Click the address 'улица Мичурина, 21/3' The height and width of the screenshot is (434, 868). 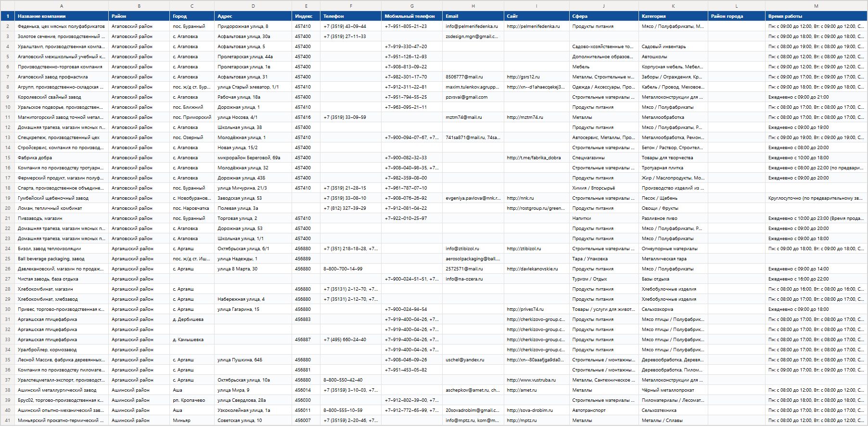(x=253, y=188)
